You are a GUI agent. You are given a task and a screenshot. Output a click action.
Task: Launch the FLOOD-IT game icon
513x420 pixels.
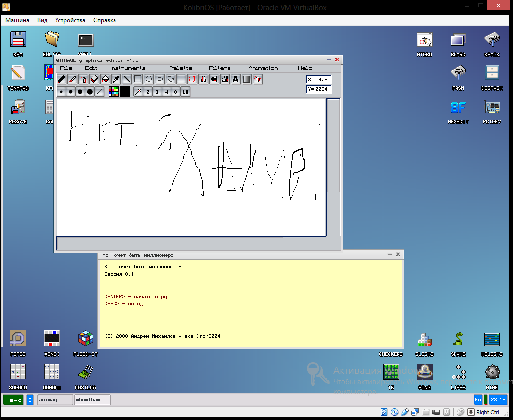click(x=85, y=344)
